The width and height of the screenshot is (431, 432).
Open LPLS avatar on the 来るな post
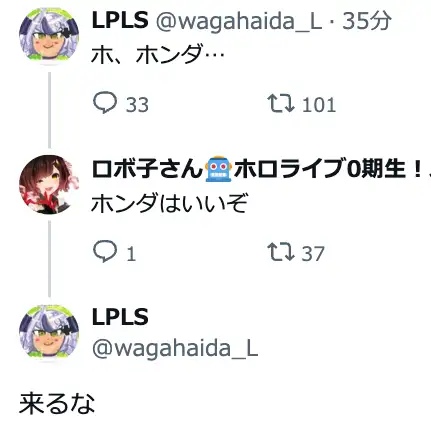[x=49, y=332]
